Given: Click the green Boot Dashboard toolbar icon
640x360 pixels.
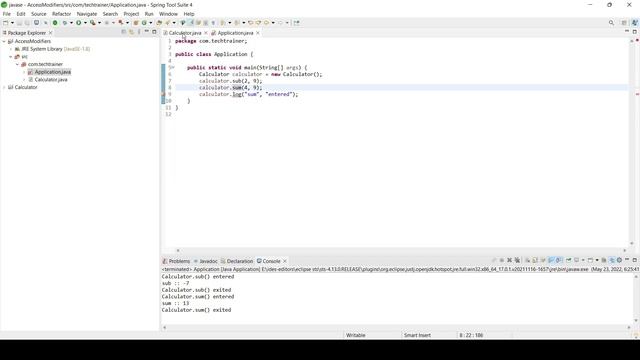Looking at the screenshot, I should 55,22.
